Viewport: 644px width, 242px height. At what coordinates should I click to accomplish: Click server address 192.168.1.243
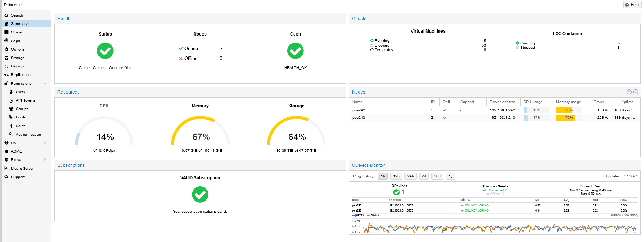pyautogui.click(x=502, y=118)
